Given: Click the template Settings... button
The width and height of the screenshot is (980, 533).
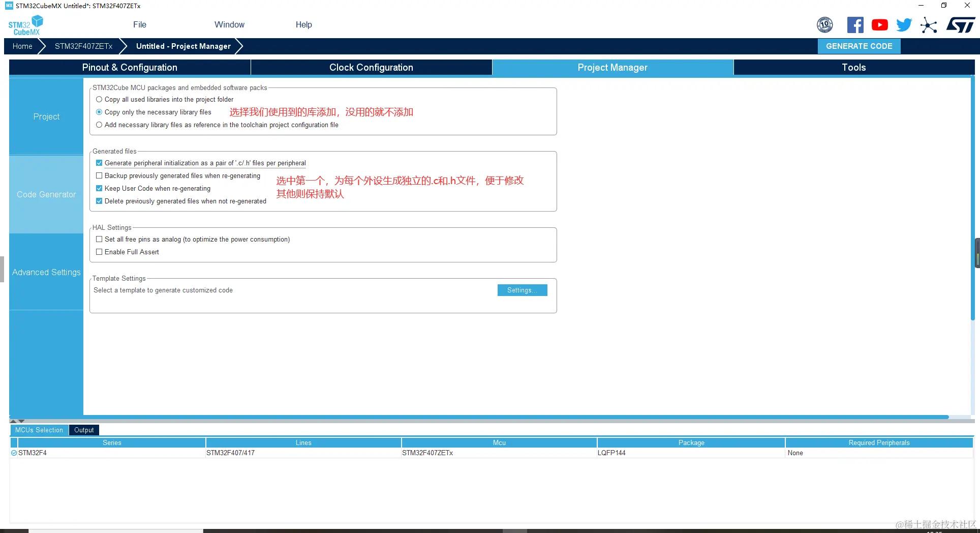Looking at the screenshot, I should tap(522, 290).
